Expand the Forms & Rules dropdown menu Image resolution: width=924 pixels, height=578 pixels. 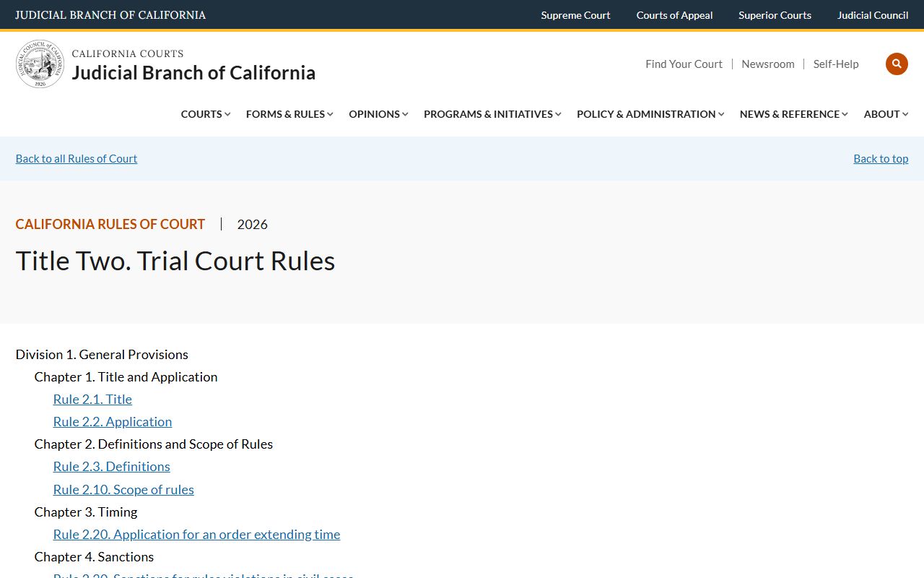point(289,114)
